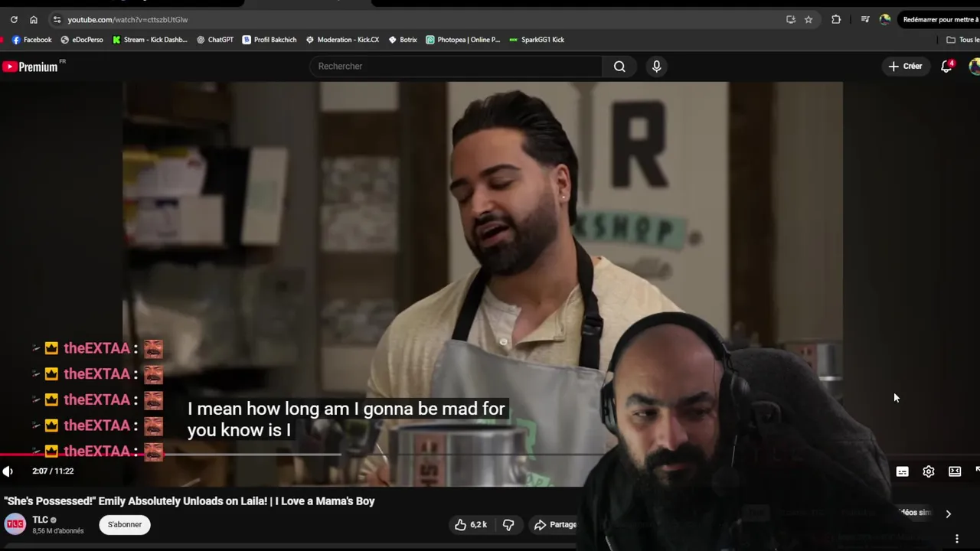Click the YouTube URL in the address bar

[x=127, y=19]
